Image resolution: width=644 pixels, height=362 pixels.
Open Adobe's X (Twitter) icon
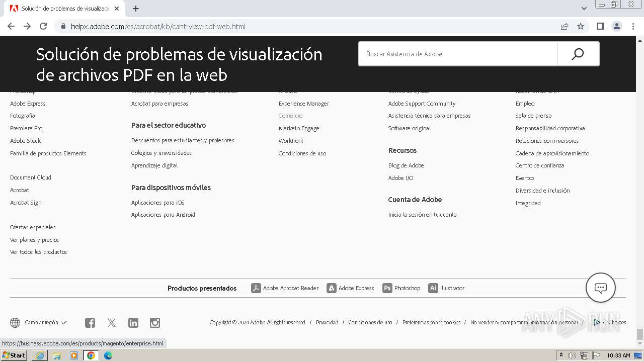coord(112,323)
